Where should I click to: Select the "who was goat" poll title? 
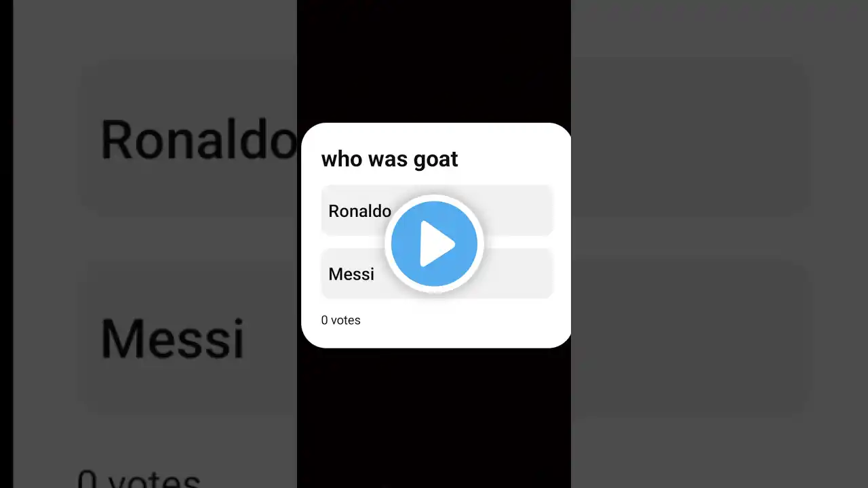(389, 159)
